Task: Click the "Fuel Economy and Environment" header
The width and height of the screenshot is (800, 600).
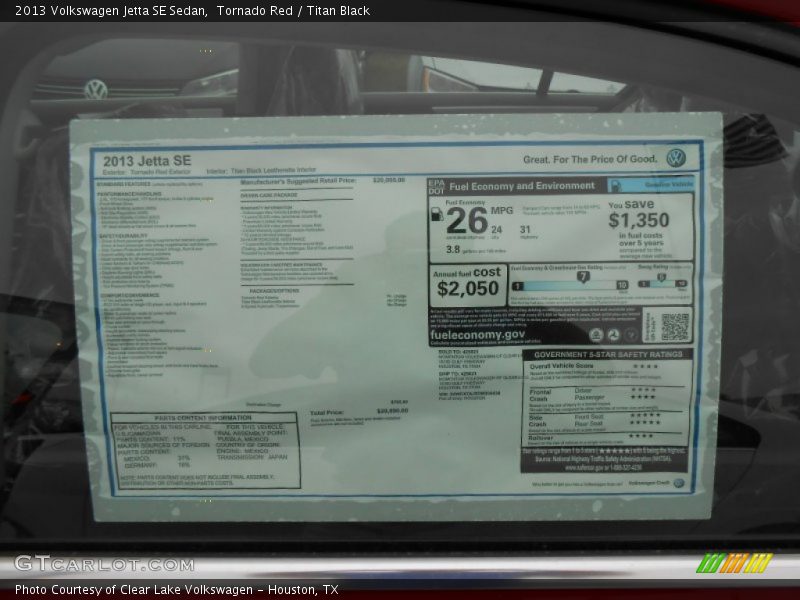Action: 522,186
